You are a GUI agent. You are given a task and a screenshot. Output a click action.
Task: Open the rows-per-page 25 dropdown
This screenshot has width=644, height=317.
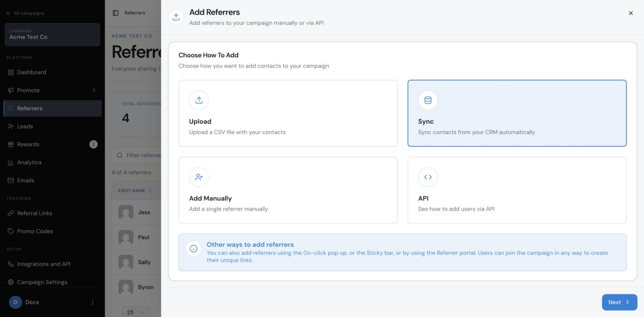(x=136, y=312)
